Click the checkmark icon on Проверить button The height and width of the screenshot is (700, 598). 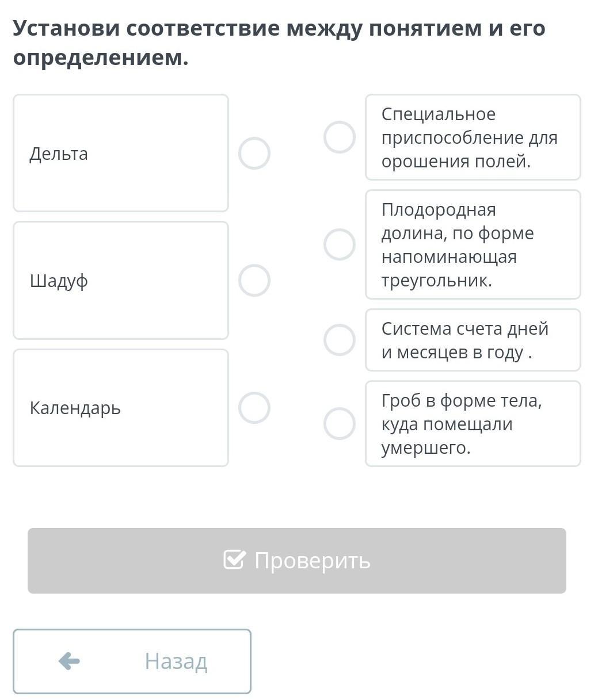tap(234, 559)
